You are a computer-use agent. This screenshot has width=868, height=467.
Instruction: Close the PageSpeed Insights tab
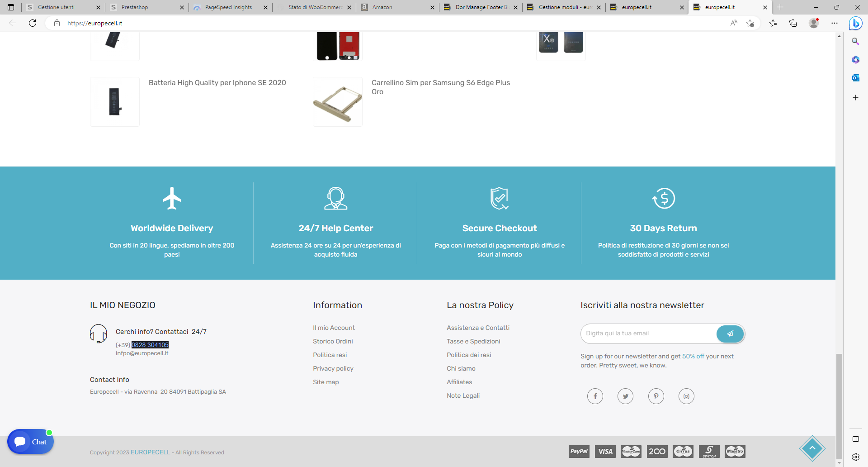tap(265, 7)
